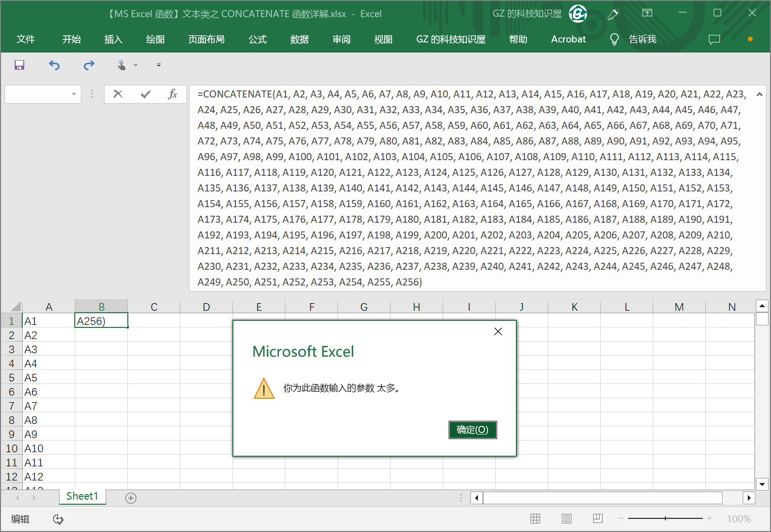
Task: Select Normal view grid icon in status bar
Action: click(x=535, y=519)
